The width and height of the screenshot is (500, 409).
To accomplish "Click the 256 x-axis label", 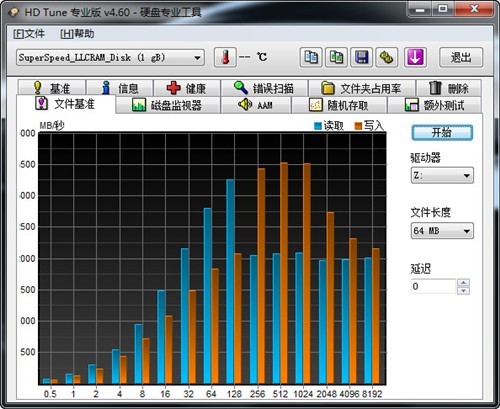I will [257, 394].
